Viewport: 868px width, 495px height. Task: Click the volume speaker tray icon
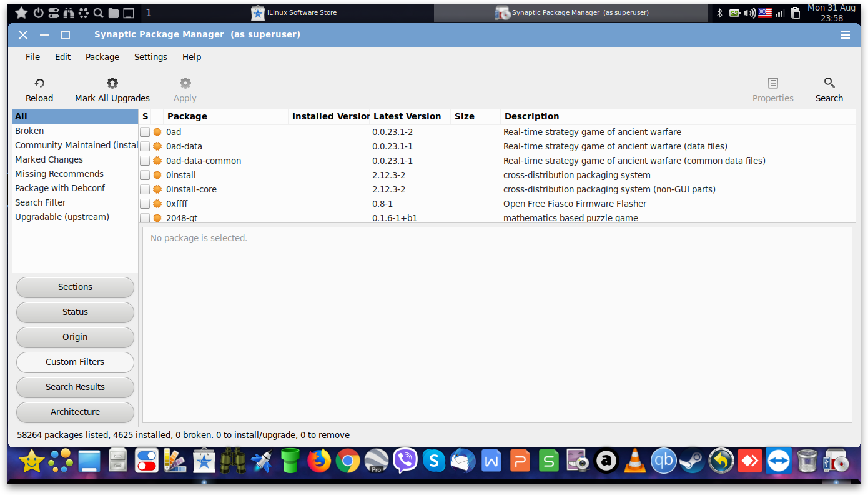point(749,12)
